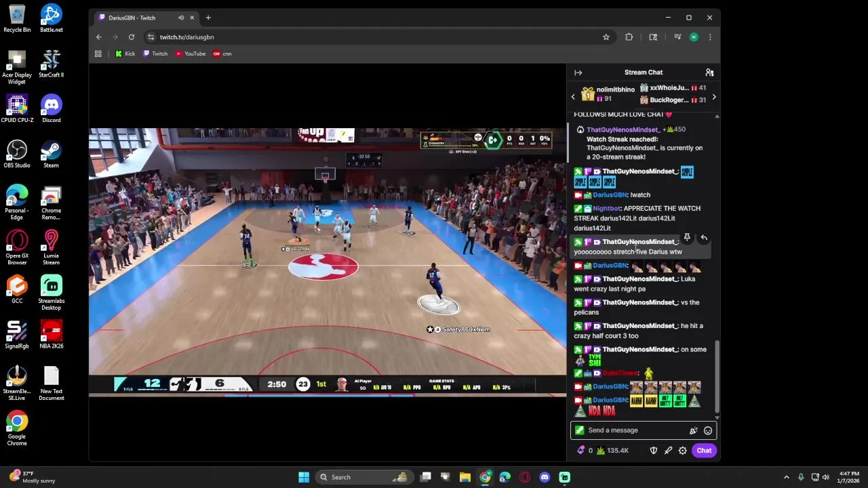Click the taskbar Search box
This screenshot has height=488, width=868.
pos(363,477)
